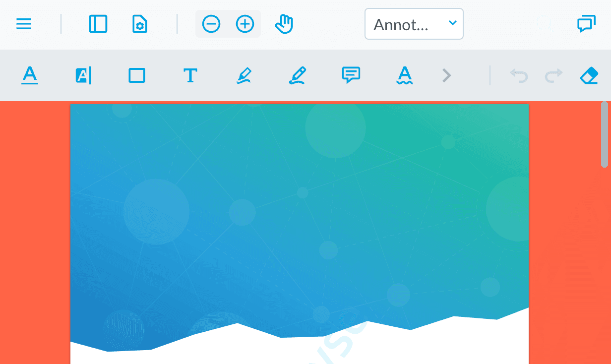Select the text highlight tool
Screen dimensions: 611x364
pos(83,75)
